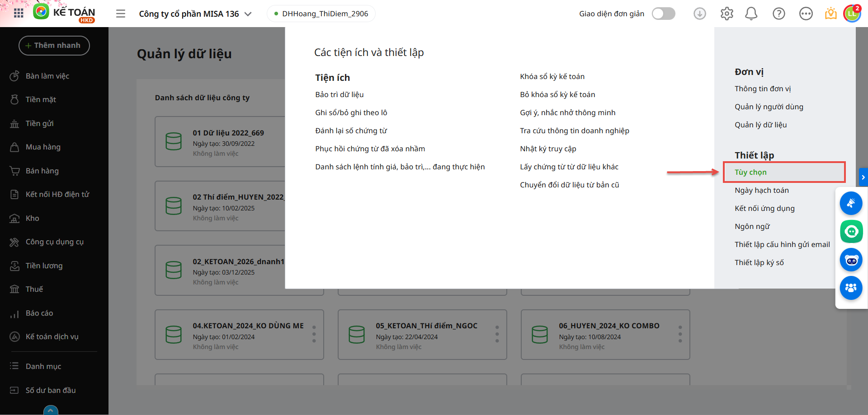This screenshot has height=415, width=868.
Task: Open the chat bubble more-options icon
Action: click(x=806, y=14)
